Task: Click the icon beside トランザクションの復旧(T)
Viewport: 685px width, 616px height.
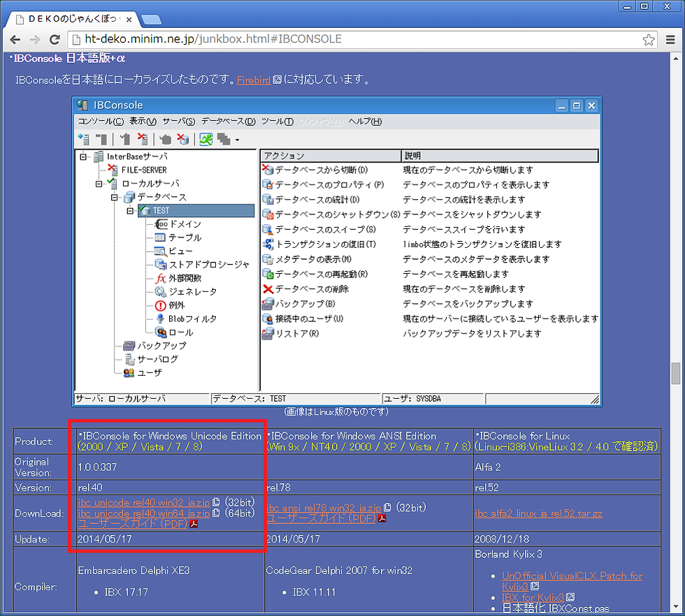Action: [267, 244]
